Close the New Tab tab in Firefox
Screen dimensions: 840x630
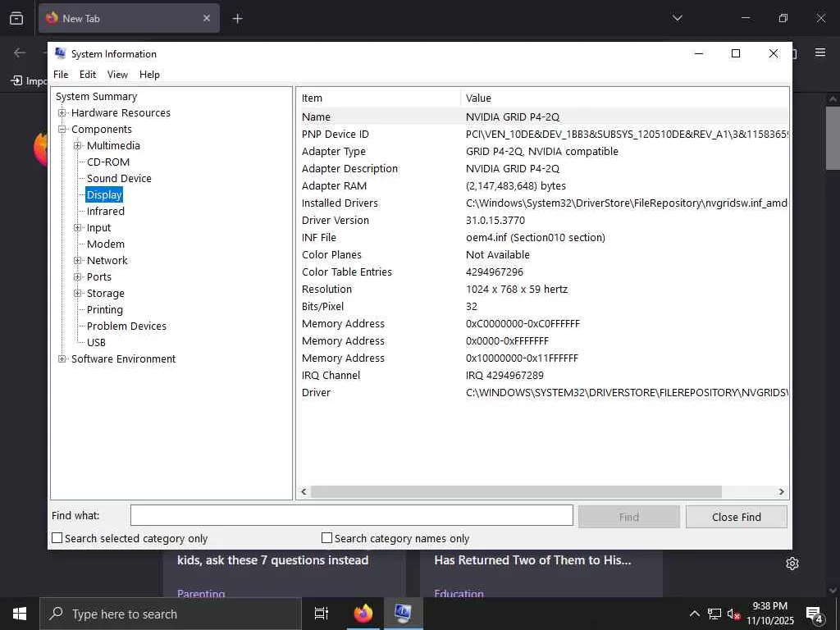point(207,18)
